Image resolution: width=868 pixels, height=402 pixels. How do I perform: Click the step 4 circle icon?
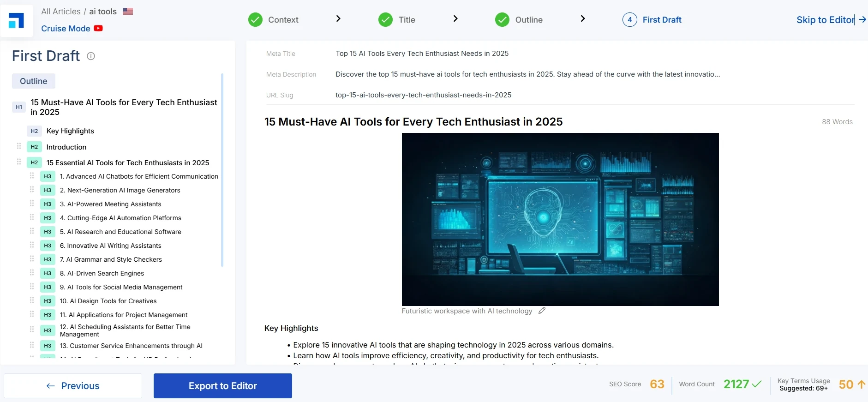point(630,20)
